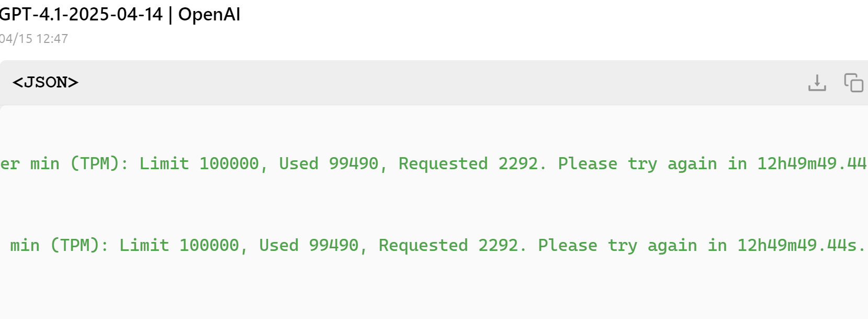Image resolution: width=868 pixels, height=319 pixels.
Task: Download the JSON code block
Action: click(x=817, y=83)
